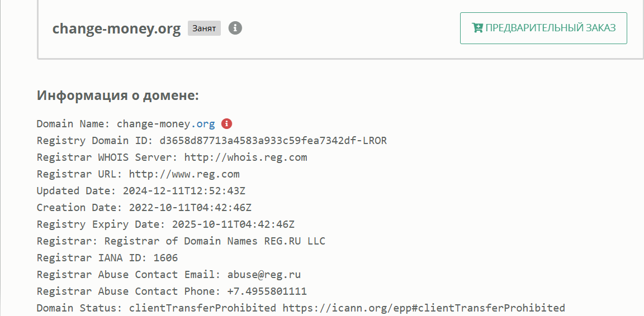Viewport: 644px width, 316px height.
Task: Click the abuse@reg.ru email address
Action: [x=264, y=275]
